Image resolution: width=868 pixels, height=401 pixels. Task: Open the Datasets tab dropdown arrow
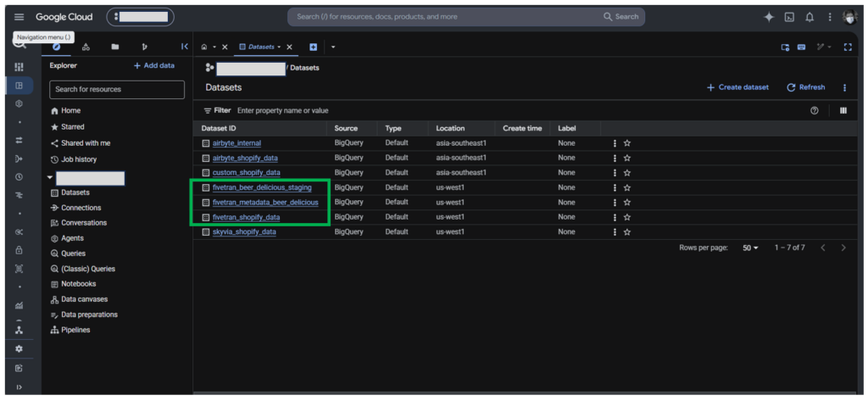[x=279, y=47]
